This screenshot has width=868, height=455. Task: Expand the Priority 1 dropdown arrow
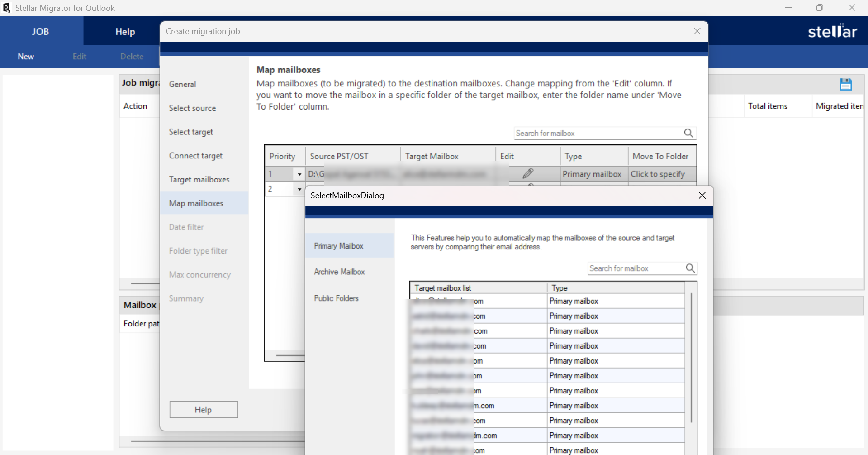pos(299,174)
